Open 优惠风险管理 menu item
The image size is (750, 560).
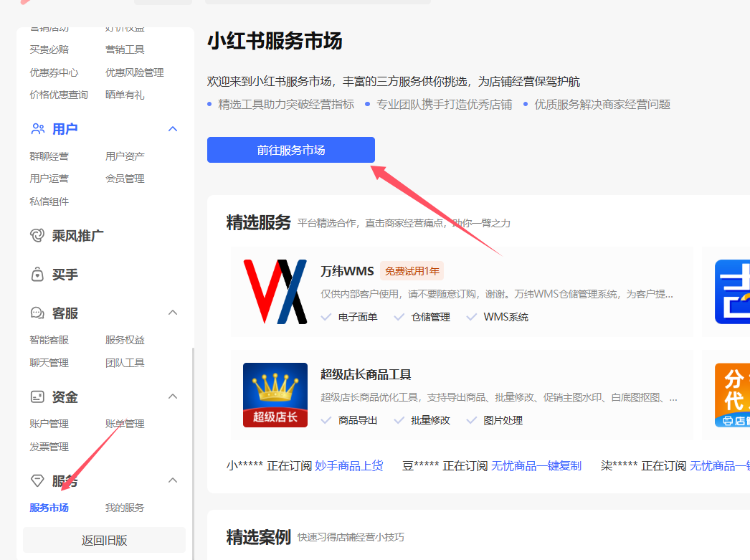pos(134,72)
